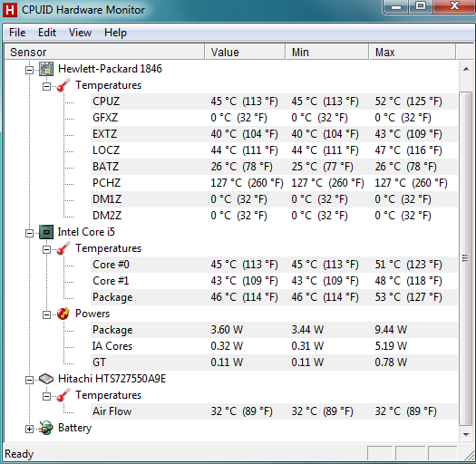Click the Min column header

click(327, 52)
